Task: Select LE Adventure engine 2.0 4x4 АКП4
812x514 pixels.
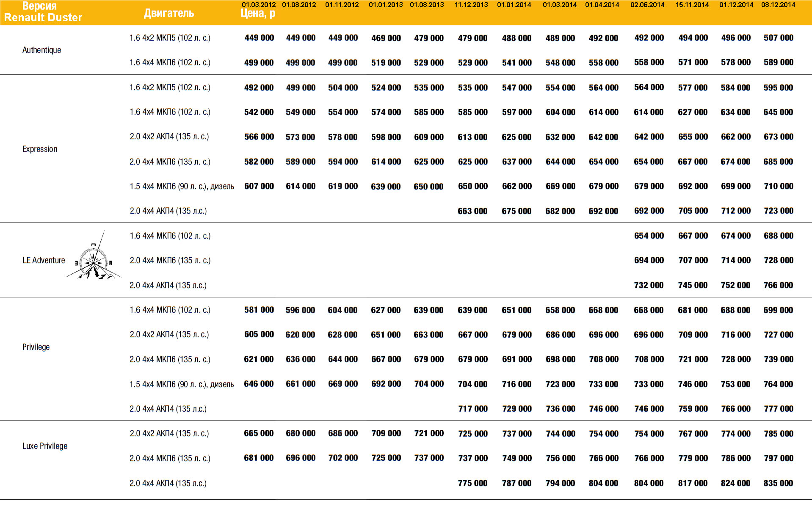Action: pyautogui.click(x=168, y=285)
